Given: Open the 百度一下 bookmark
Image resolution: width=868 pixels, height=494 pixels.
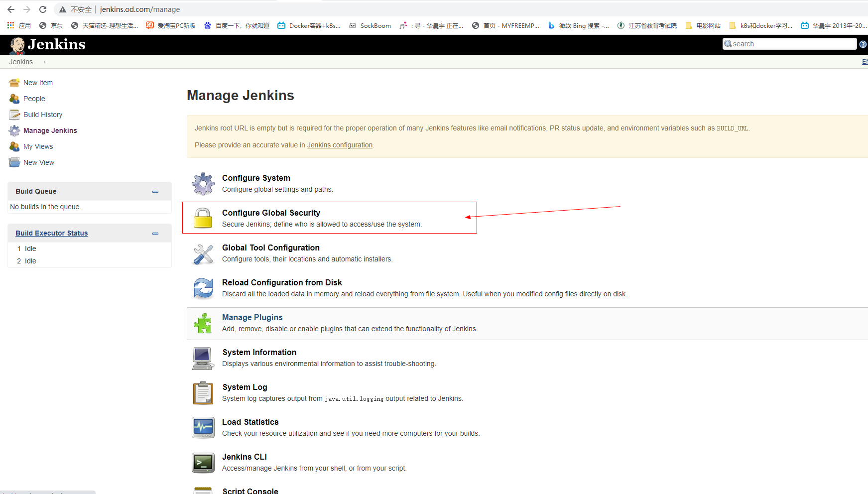Looking at the screenshot, I should pos(237,25).
